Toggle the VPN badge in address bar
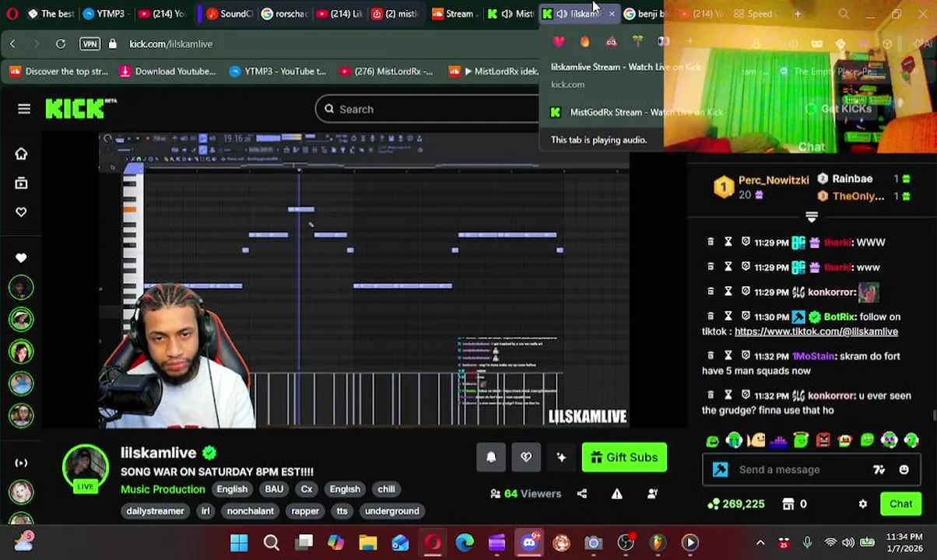Viewport: 937px width, 560px height. tap(89, 44)
